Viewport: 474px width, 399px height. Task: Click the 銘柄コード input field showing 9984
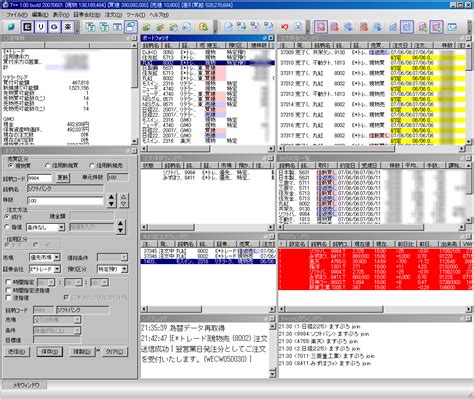[x=39, y=178]
